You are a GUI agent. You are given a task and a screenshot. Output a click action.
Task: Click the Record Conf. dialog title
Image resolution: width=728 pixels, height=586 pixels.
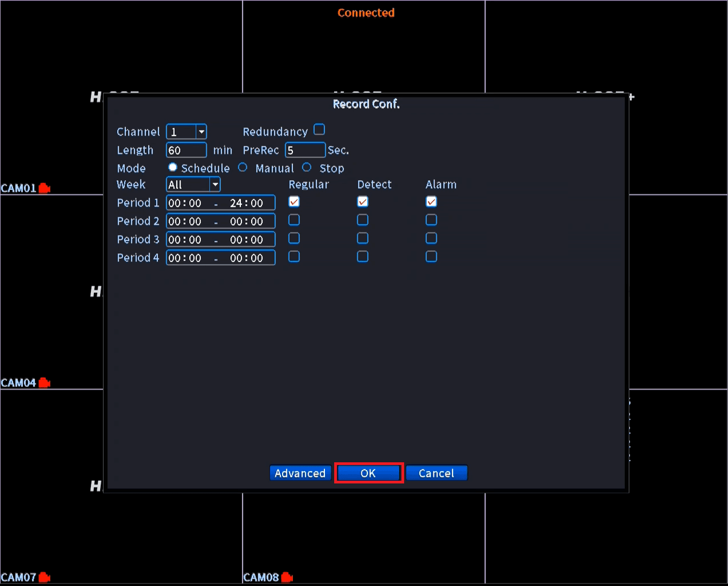(366, 104)
